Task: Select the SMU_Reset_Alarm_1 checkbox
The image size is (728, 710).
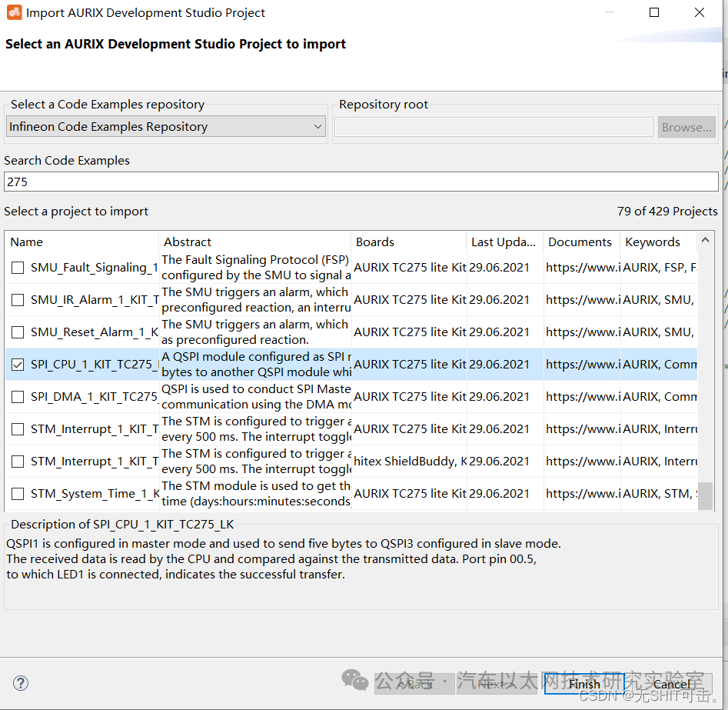Action: click(18, 332)
